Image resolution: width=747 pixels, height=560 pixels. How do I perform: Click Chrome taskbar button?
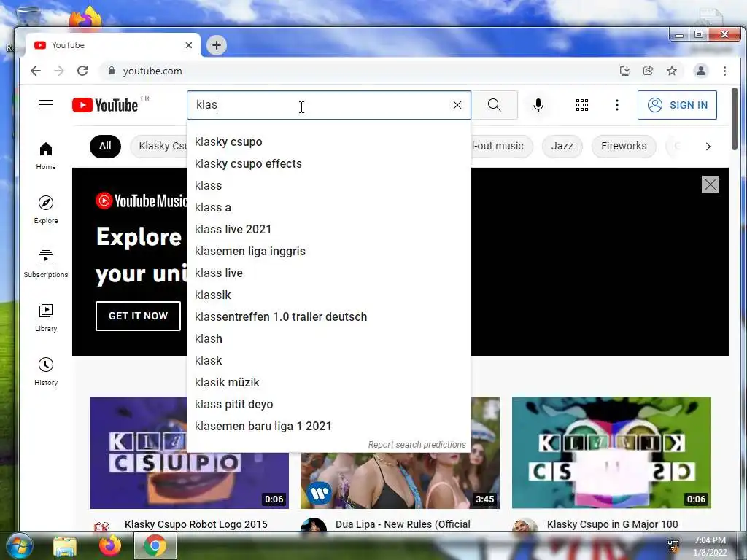tap(155, 545)
